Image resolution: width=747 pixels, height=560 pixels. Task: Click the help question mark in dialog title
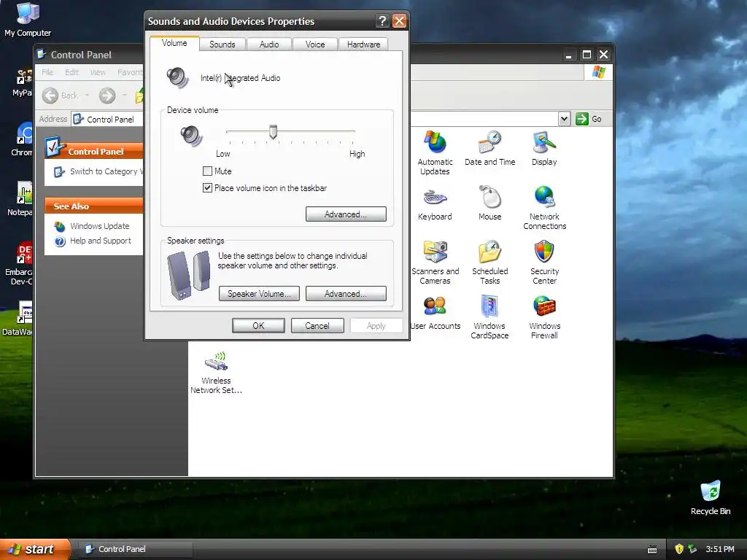pos(382,21)
